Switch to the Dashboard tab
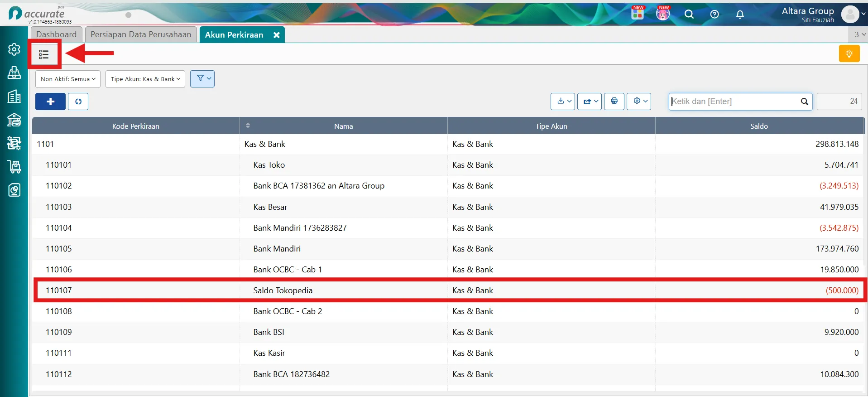The width and height of the screenshot is (868, 397). point(57,34)
